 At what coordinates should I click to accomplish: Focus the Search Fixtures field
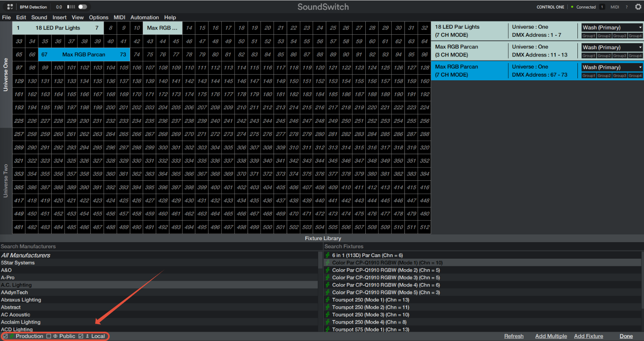(x=483, y=247)
